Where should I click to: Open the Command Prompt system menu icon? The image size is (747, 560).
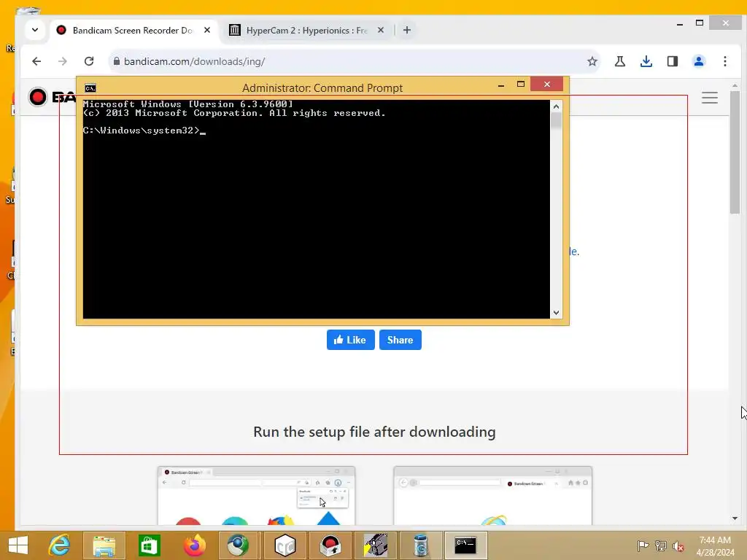(x=90, y=88)
